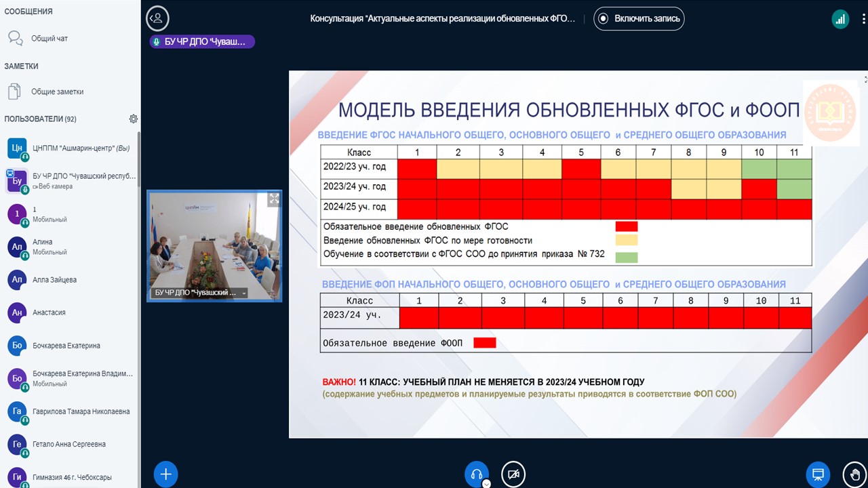Click the Ги avatar for Гимназия 46
Image resolution: width=868 pixels, height=488 pixels.
[17, 477]
